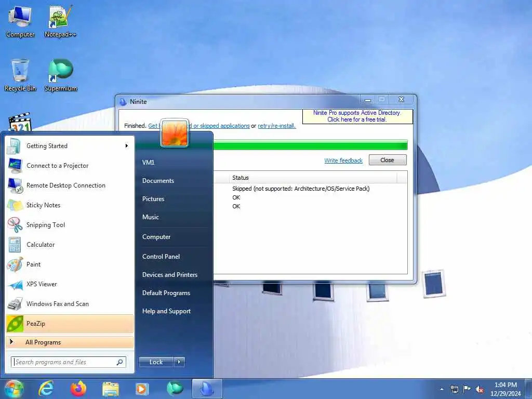
Task: Open Firefox from the taskbar
Action: coord(78,389)
